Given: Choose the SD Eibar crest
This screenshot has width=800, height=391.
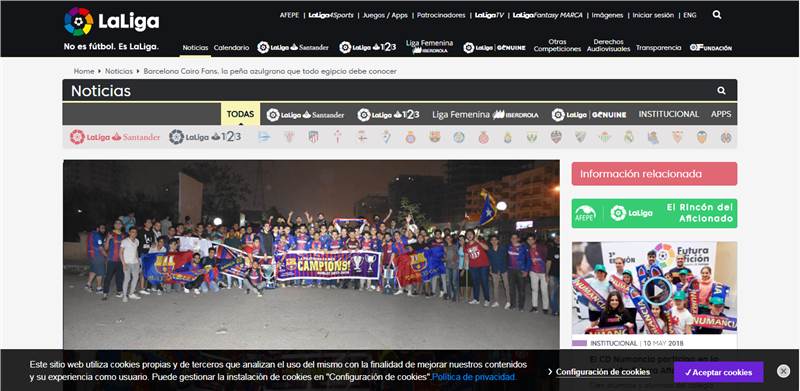Looking at the screenshot, I should [x=386, y=137].
